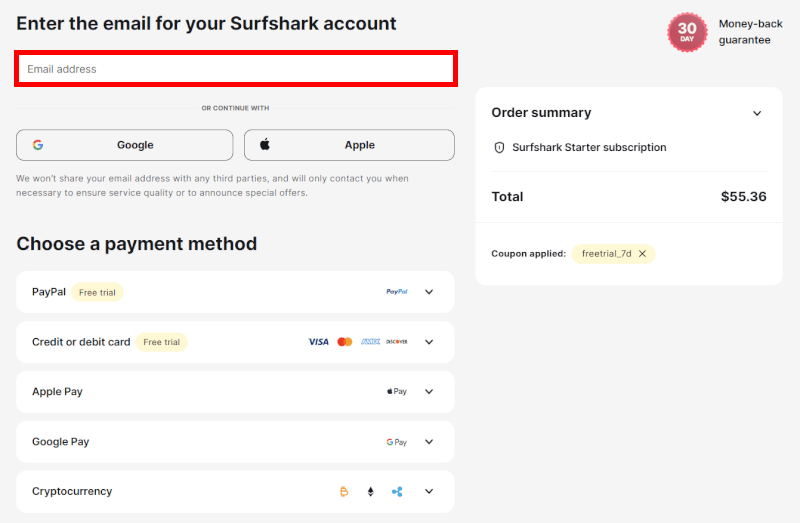Viewport: 800px width, 523px height.
Task: Expand the Google Pay chevron
Action: [x=429, y=442]
